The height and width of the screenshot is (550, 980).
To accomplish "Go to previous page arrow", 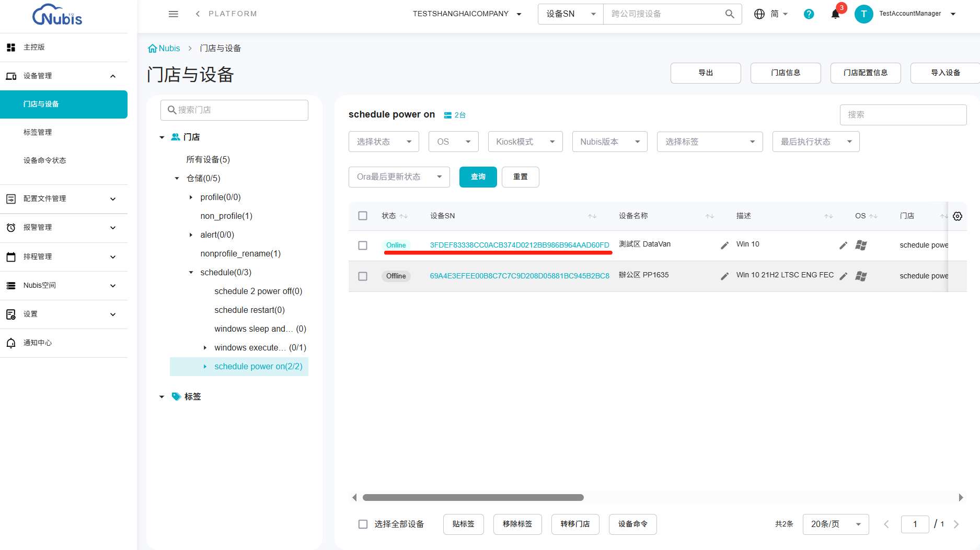I will click(x=886, y=524).
